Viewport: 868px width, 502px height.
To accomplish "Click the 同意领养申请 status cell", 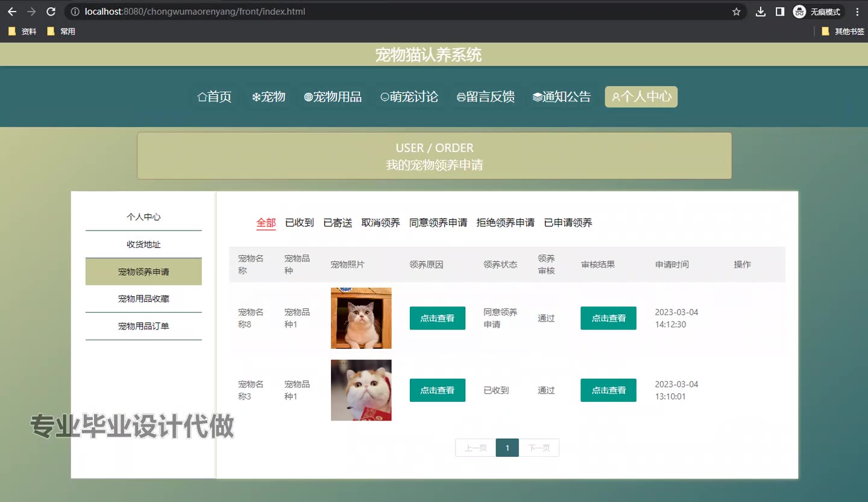I will pyautogui.click(x=500, y=318).
